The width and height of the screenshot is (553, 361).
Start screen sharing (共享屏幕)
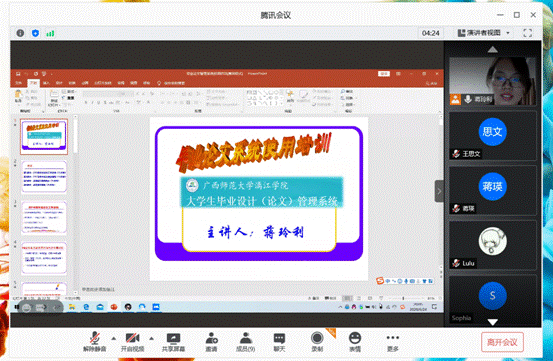[x=174, y=342]
